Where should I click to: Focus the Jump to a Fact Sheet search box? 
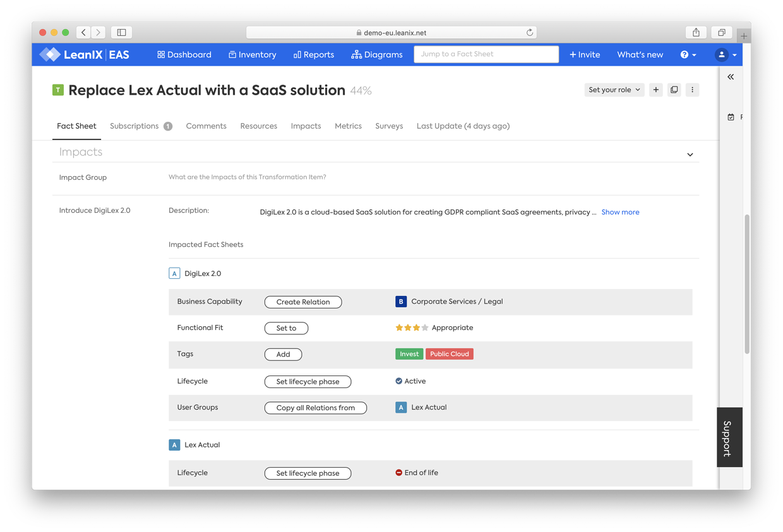tap(486, 54)
